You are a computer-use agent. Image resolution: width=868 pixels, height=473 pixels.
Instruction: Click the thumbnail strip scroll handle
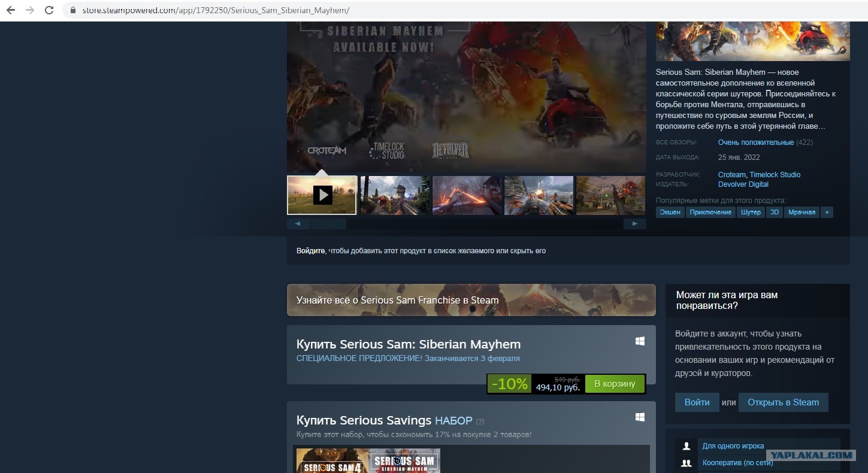pyautogui.click(x=328, y=224)
